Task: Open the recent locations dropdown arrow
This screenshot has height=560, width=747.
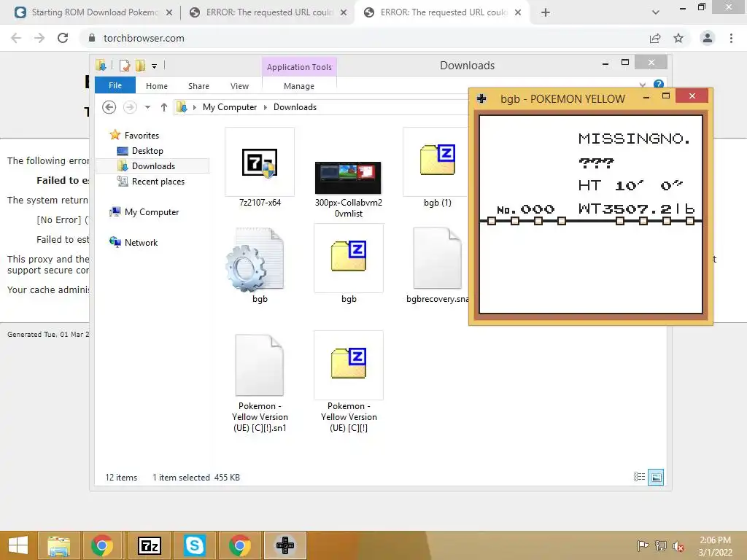Action: point(147,107)
